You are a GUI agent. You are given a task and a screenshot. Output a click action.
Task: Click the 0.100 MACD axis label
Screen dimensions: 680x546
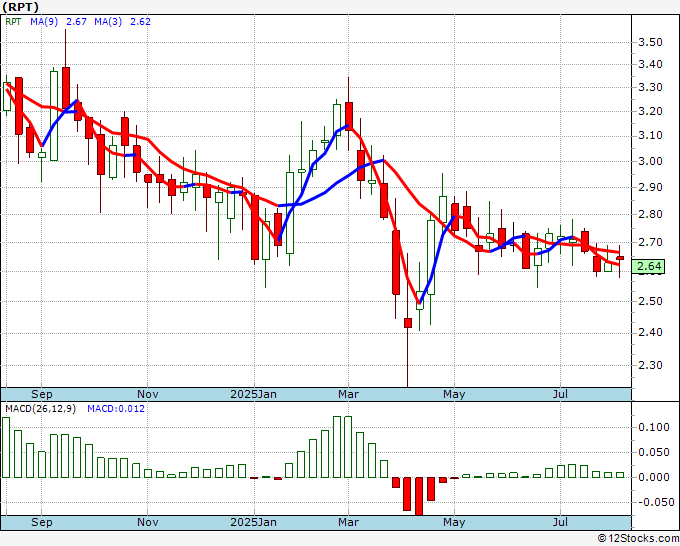click(x=654, y=428)
